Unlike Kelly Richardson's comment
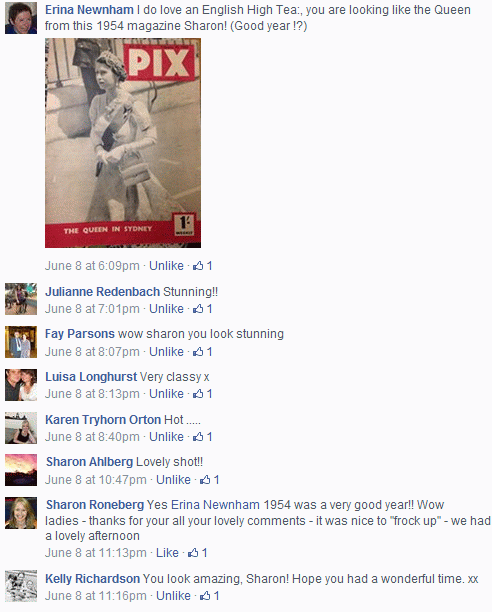492x612 pixels. click(x=173, y=596)
